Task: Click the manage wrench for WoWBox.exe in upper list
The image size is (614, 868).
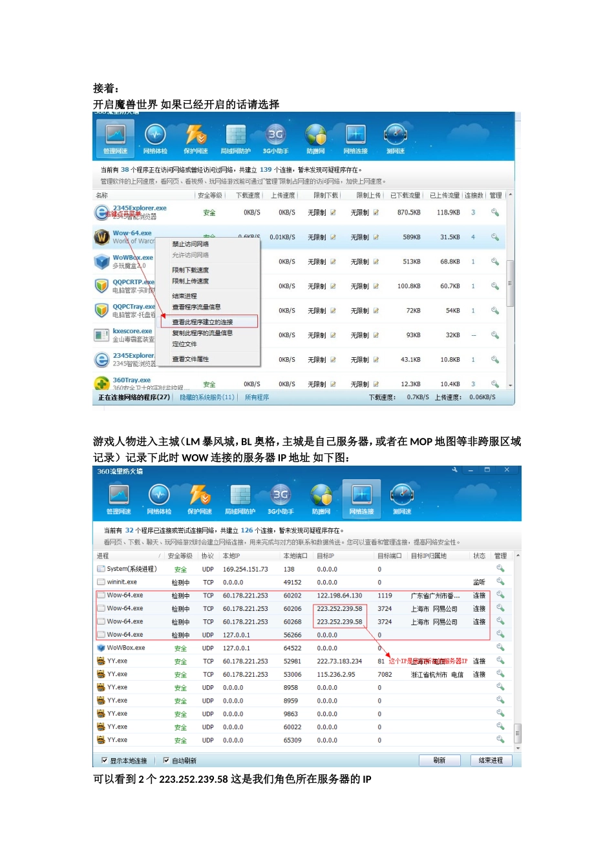Action: (495, 262)
